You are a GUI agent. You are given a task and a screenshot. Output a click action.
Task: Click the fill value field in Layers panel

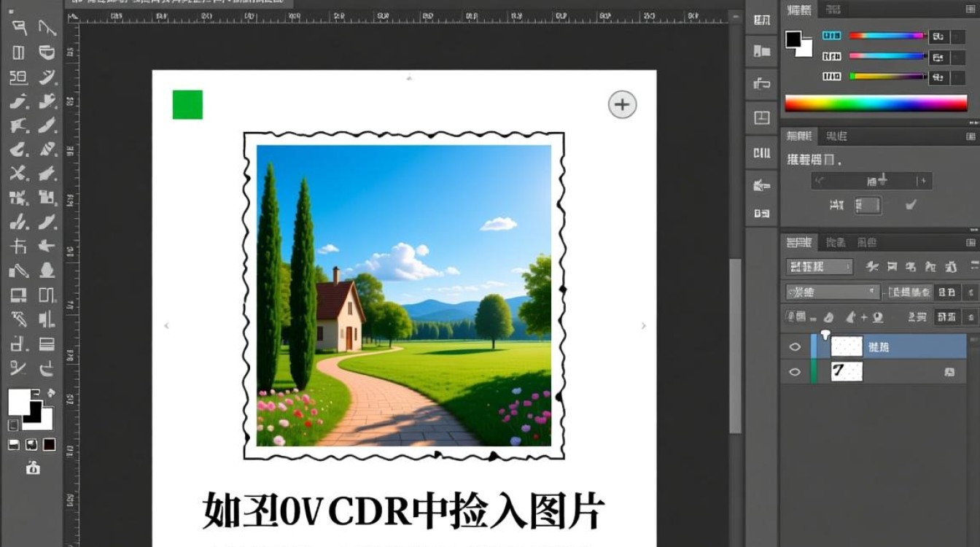[x=946, y=317]
